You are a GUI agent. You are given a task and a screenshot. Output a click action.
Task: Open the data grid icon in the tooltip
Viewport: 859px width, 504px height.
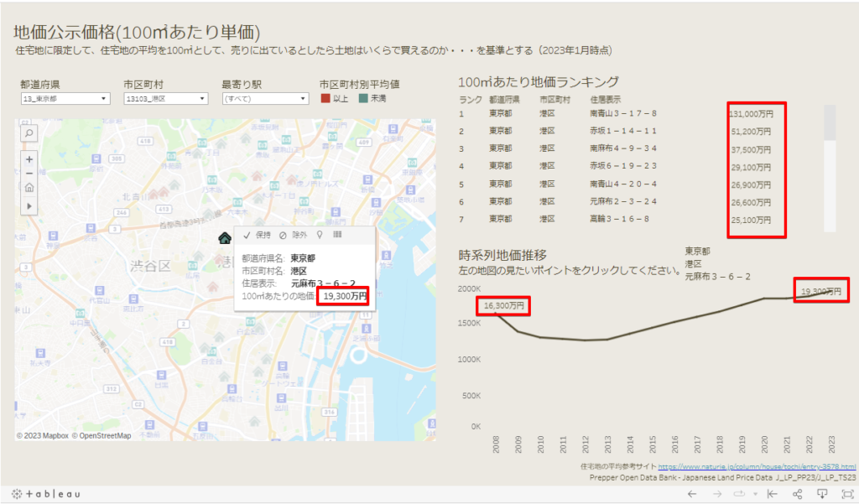339,236
